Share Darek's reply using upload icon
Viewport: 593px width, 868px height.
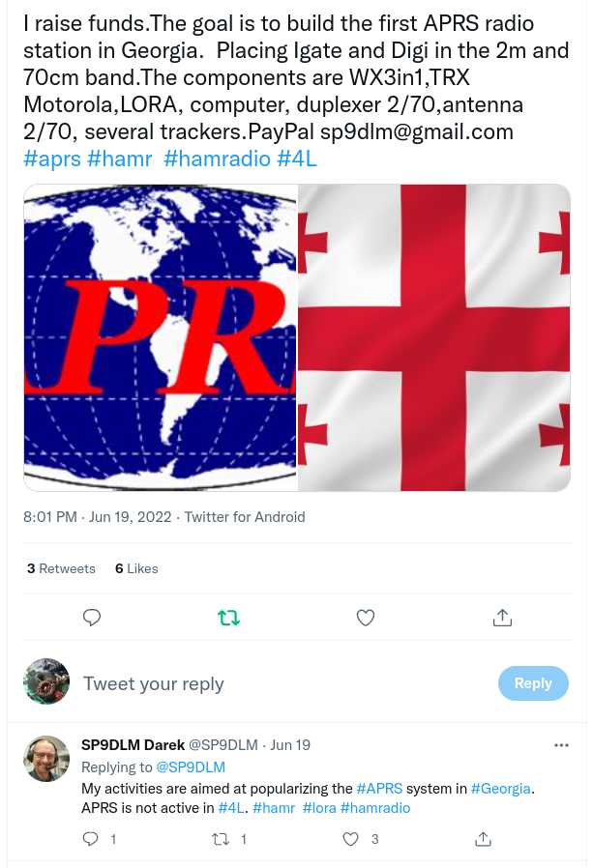(x=483, y=839)
